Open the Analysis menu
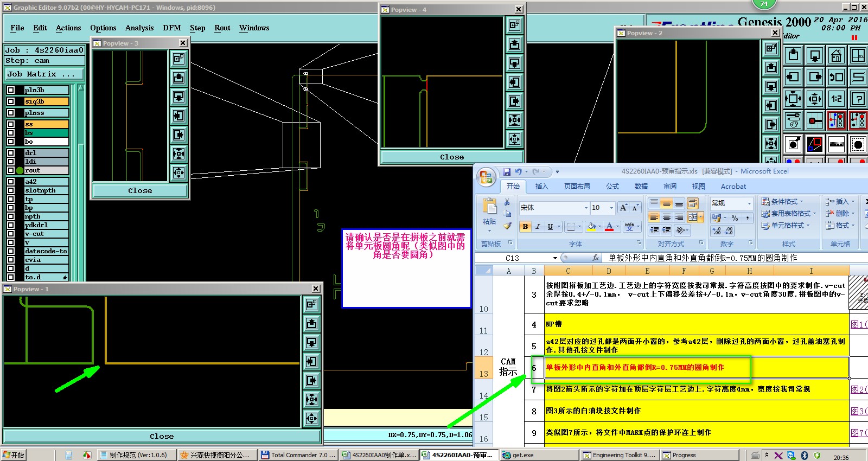This screenshot has width=868, height=461. (139, 28)
